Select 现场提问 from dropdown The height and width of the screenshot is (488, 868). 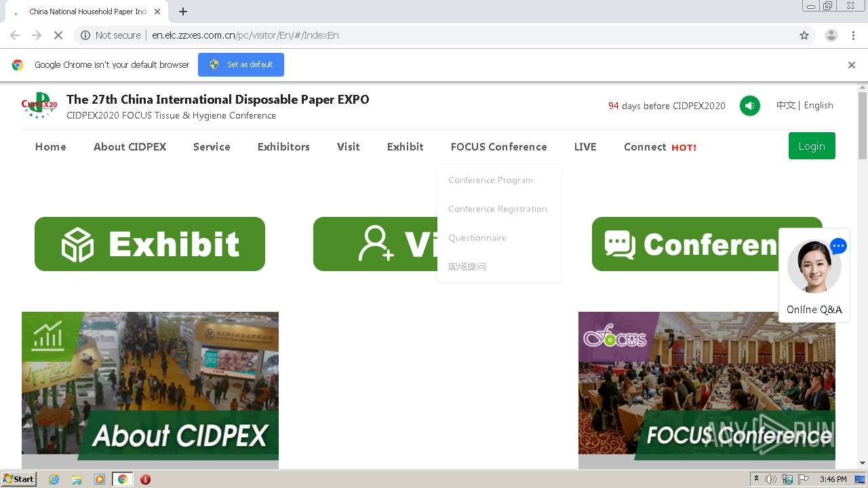[467, 267]
